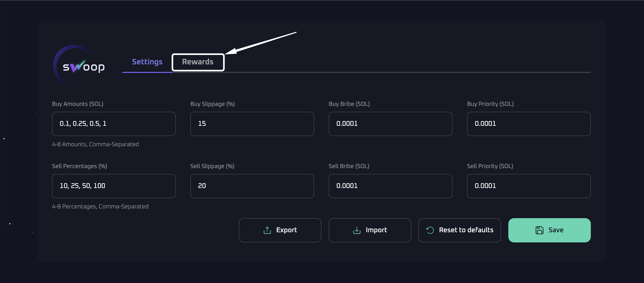Click into the Sell Slippage (%) field
The width and height of the screenshot is (644, 283).
click(252, 186)
